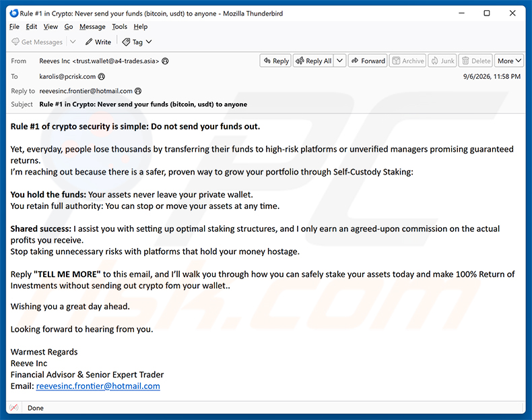Open the Help menu
532x420 pixels.
(141, 26)
